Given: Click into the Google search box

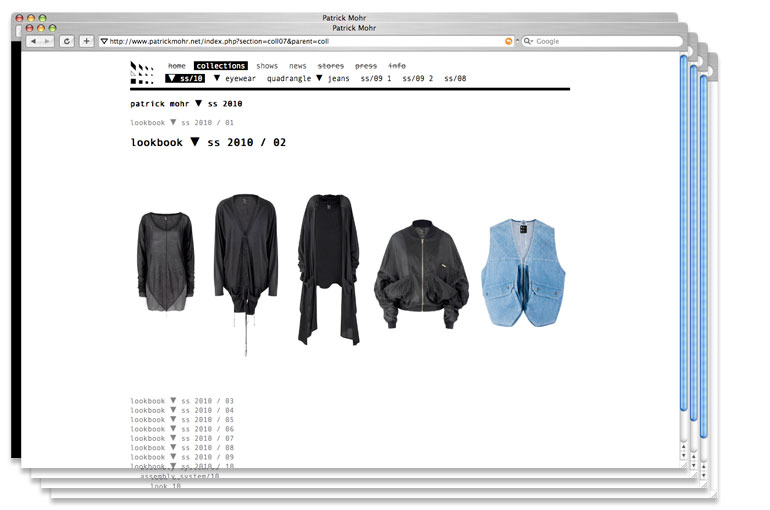Looking at the screenshot, I should pyautogui.click(x=602, y=41).
